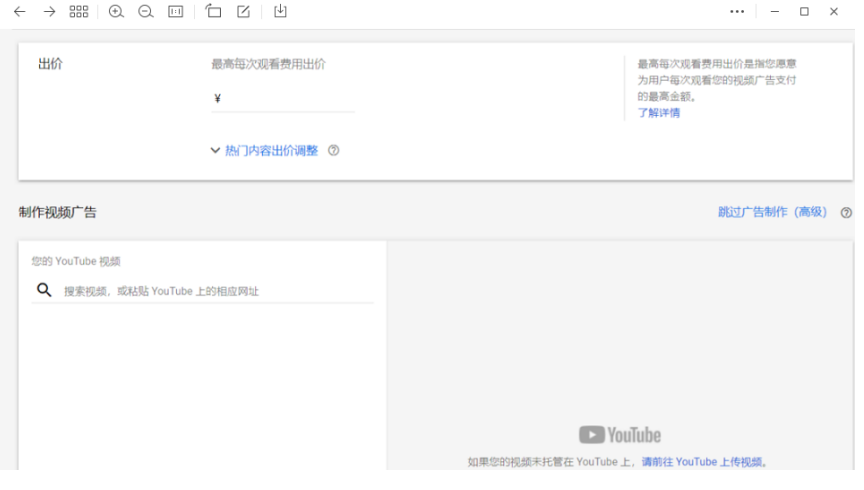Screen dimensions: 864x490
Task: Select the 制作视频广告 heading
Action: pyautogui.click(x=57, y=212)
